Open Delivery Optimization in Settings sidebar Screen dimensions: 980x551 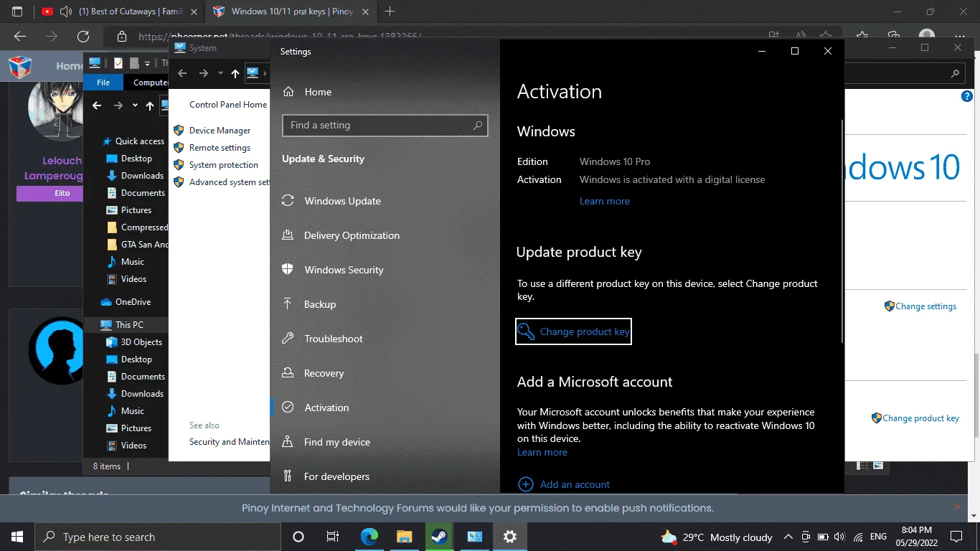[352, 235]
